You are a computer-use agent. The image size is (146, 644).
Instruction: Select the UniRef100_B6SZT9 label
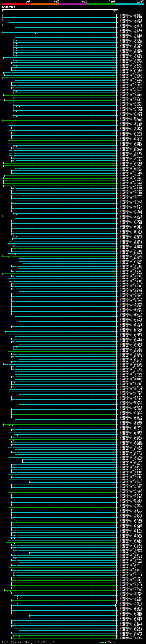tap(131, 77)
